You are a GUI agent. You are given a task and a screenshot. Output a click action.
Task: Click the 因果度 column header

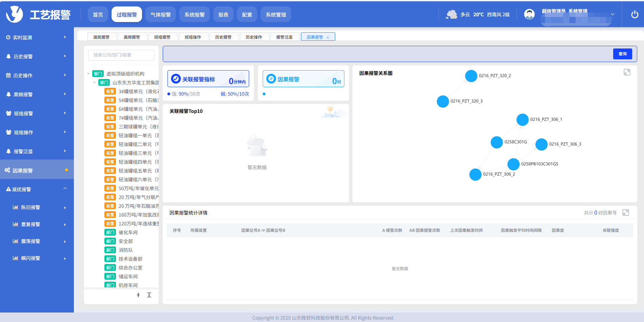click(x=558, y=230)
